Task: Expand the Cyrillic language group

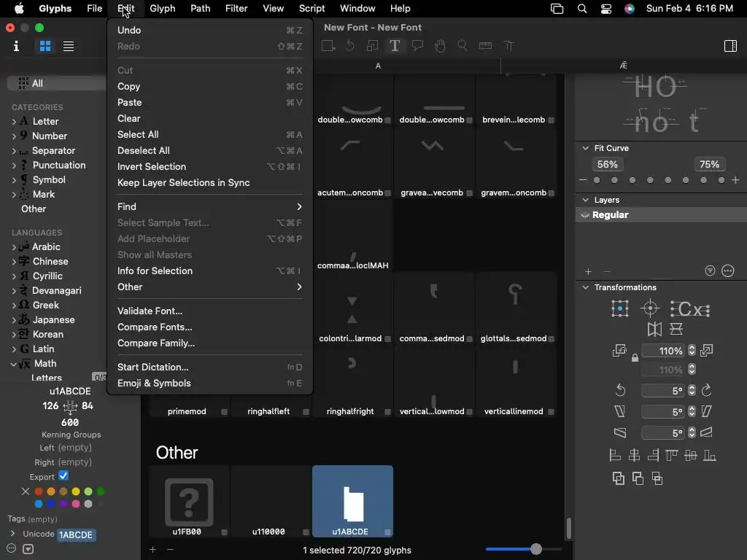Action: [14, 276]
